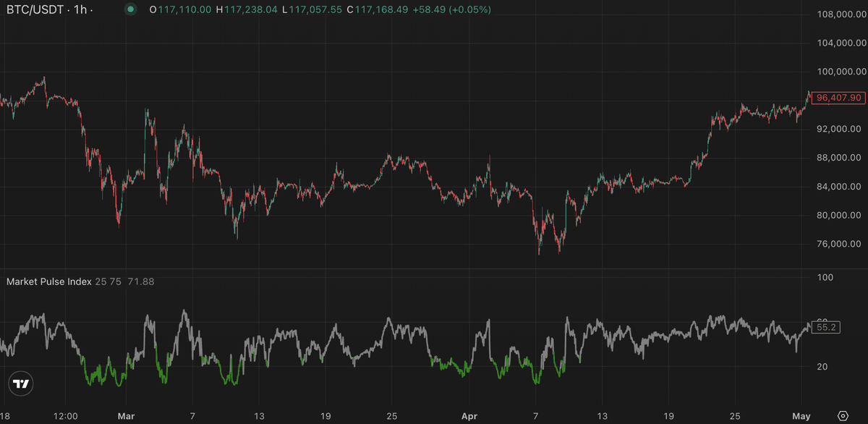Image resolution: width=868 pixels, height=424 pixels.
Task: Click the indicator scale value 20
Action: [x=822, y=367]
